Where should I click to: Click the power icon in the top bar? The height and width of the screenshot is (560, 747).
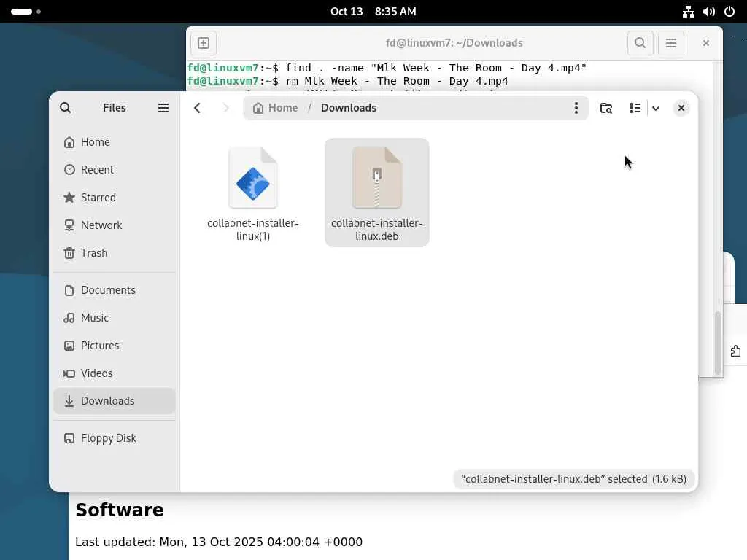coord(729,12)
